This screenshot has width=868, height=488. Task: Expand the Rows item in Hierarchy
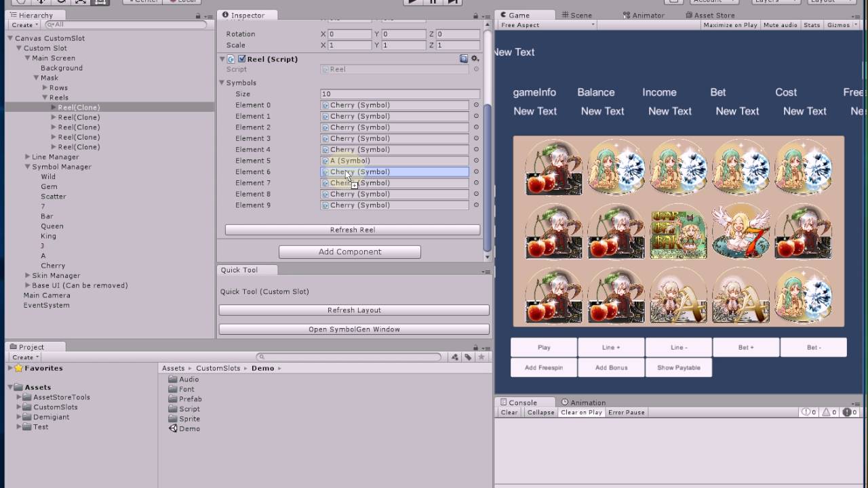tap(45, 87)
